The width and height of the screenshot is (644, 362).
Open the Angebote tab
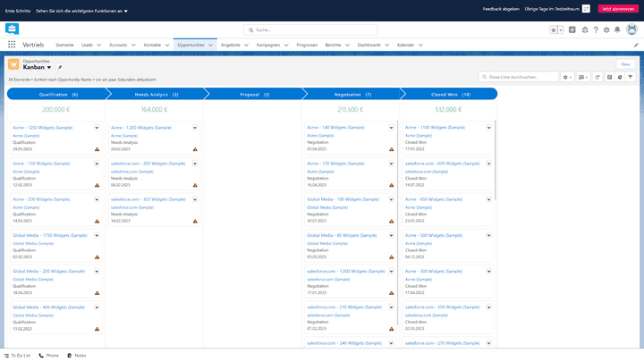(231, 46)
